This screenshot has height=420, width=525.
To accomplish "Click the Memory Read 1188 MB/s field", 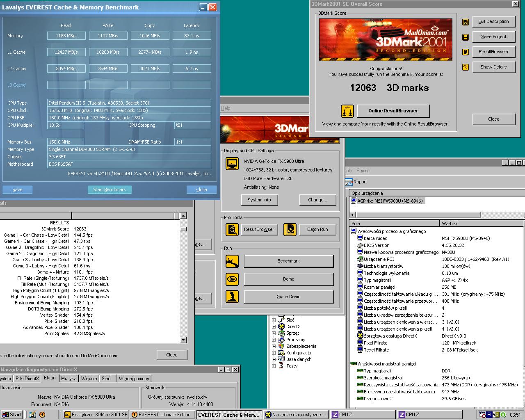I will tap(66, 36).
